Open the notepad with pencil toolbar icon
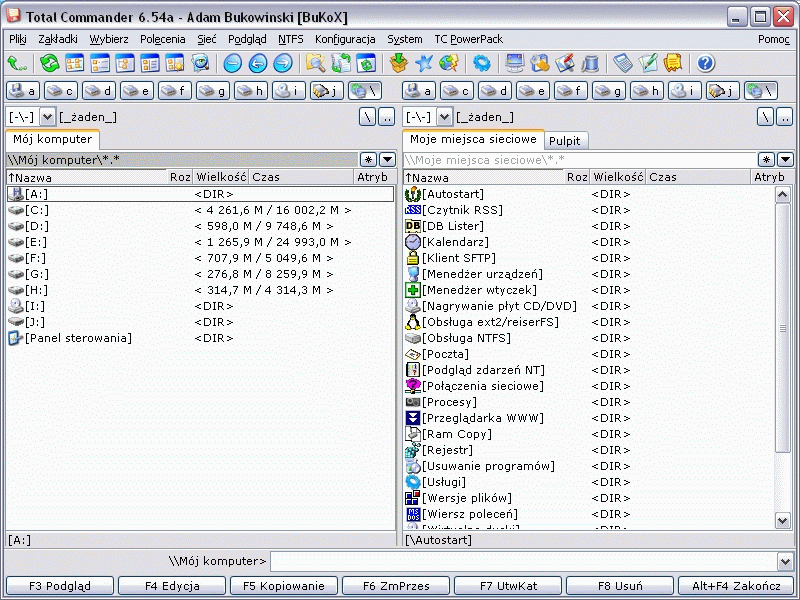Viewport: 800px width, 600px height. click(648, 63)
